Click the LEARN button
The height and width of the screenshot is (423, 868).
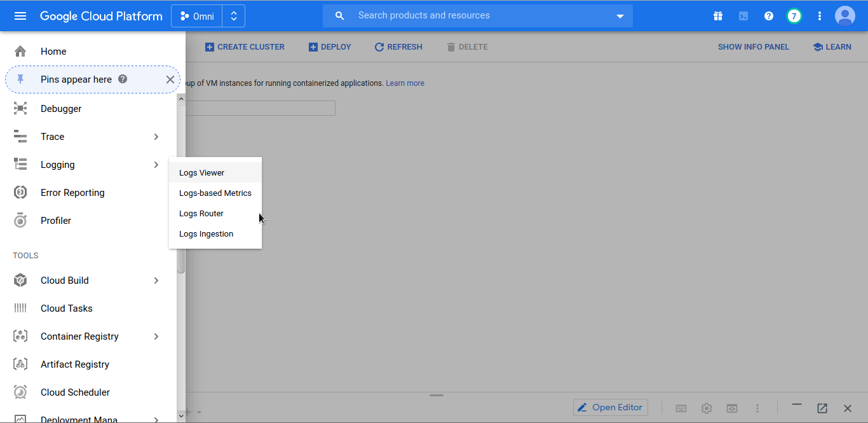point(832,47)
